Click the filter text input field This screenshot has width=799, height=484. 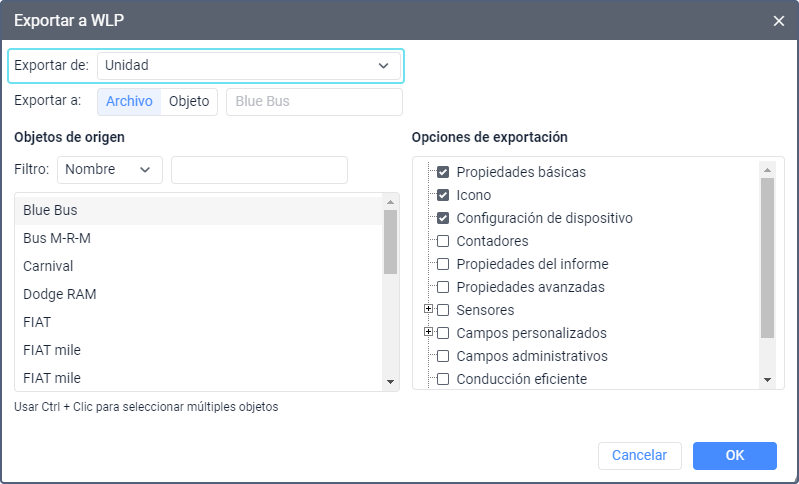point(259,170)
